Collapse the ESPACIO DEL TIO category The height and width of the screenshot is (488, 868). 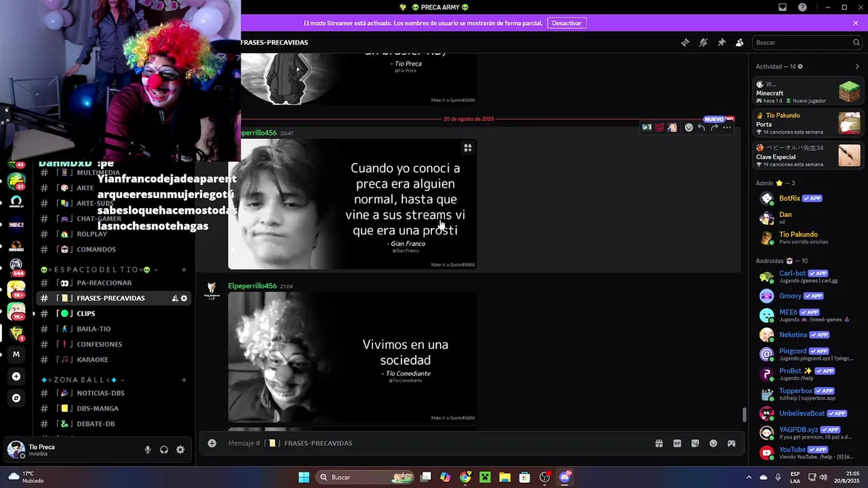[99, 270]
